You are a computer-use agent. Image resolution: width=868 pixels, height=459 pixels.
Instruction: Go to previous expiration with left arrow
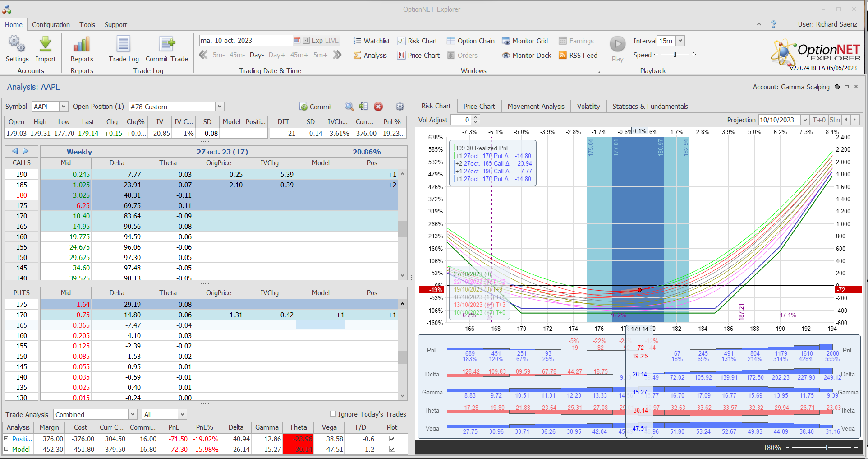coord(15,151)
